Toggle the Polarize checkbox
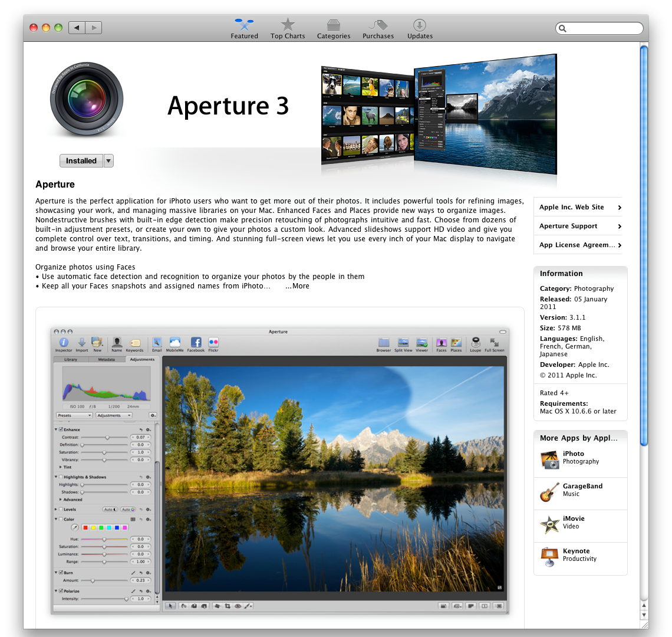672x637 pixels. click(x=61, y=591)
